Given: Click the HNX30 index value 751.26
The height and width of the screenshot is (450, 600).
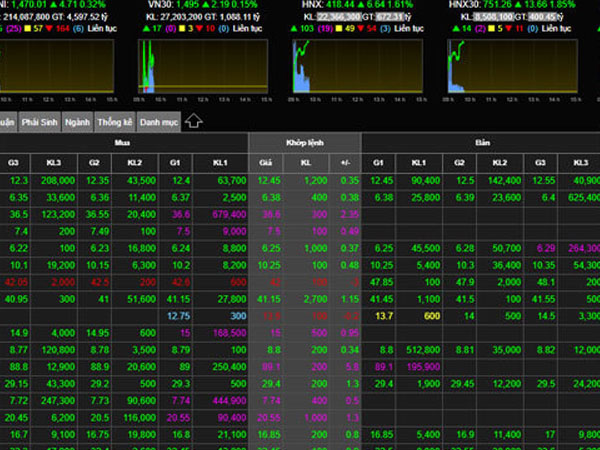Looking at the screenshot, I should (x=498, y=5).
